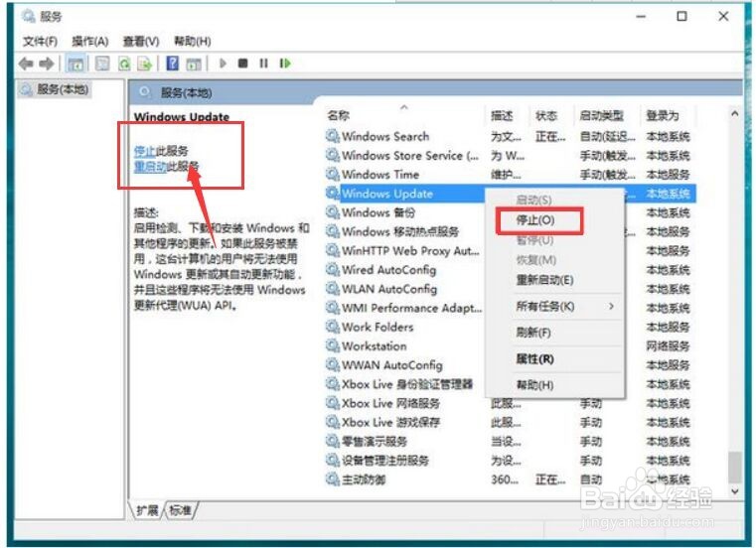Screen dimensions: 756x548
Task: Open the 查看(V) menu
Action: pos(141,42)
